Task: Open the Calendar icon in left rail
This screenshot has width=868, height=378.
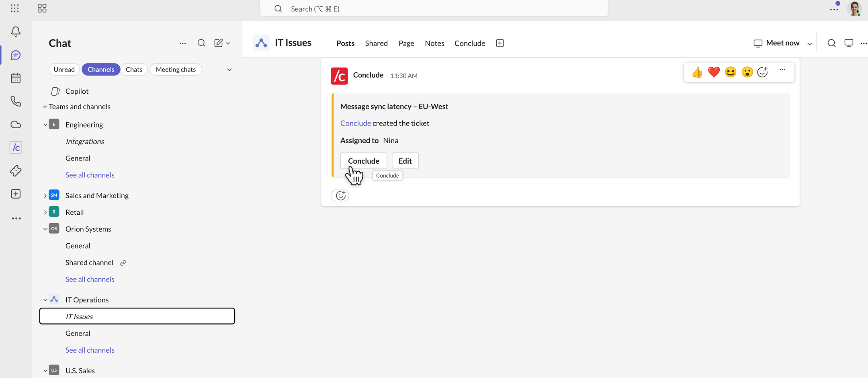Action: pos(16,78)
